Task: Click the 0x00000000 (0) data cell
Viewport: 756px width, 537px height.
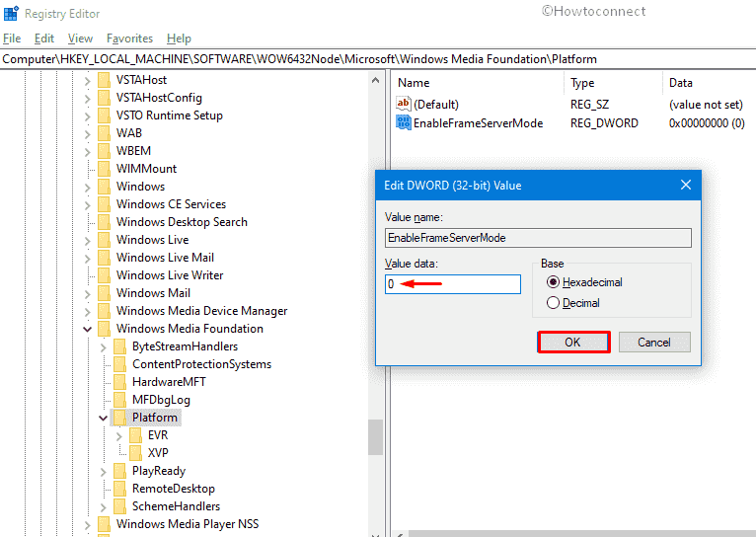Action: [707, 123]
